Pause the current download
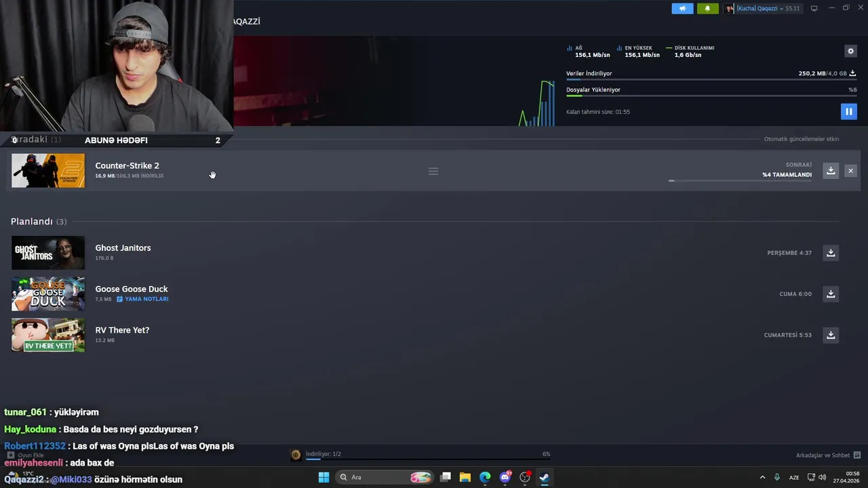The width and height of the screenshot is (868, 488). coord(848,111)
